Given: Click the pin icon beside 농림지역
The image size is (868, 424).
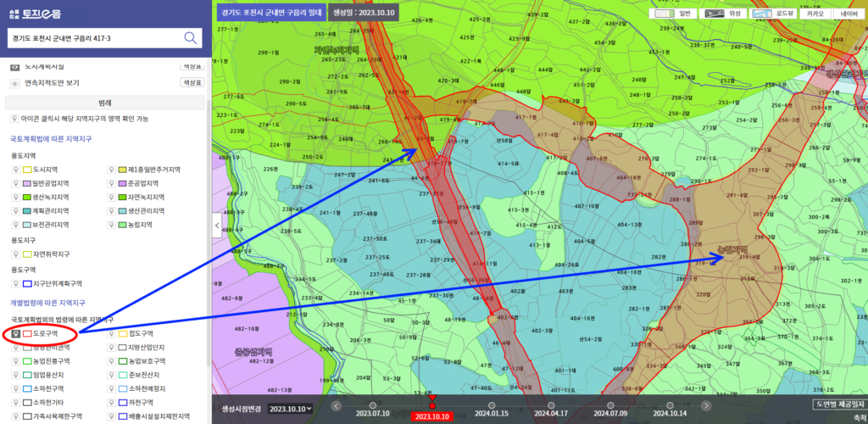Looking at the screenshot, I should coord(112,225).
